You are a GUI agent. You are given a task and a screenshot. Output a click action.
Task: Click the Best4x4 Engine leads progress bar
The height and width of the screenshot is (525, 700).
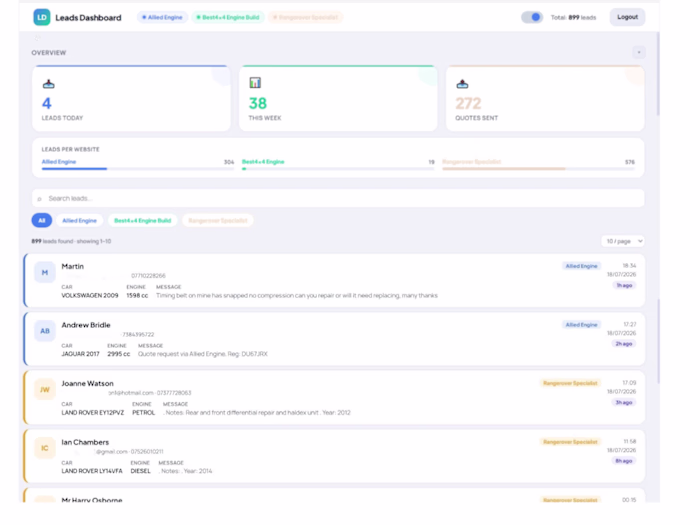338,169
